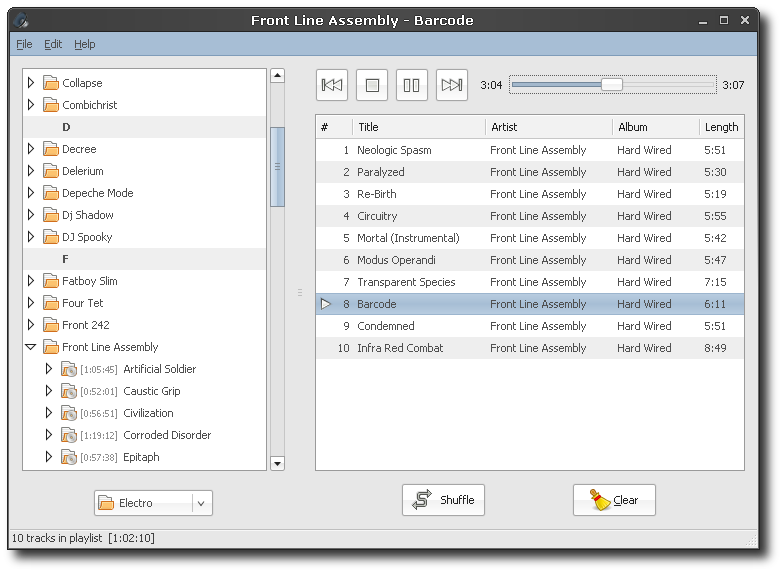Viewport: 783px width, 573px height.
Task: Click the Depeche Mode folder icon
Action: point(51,192)
